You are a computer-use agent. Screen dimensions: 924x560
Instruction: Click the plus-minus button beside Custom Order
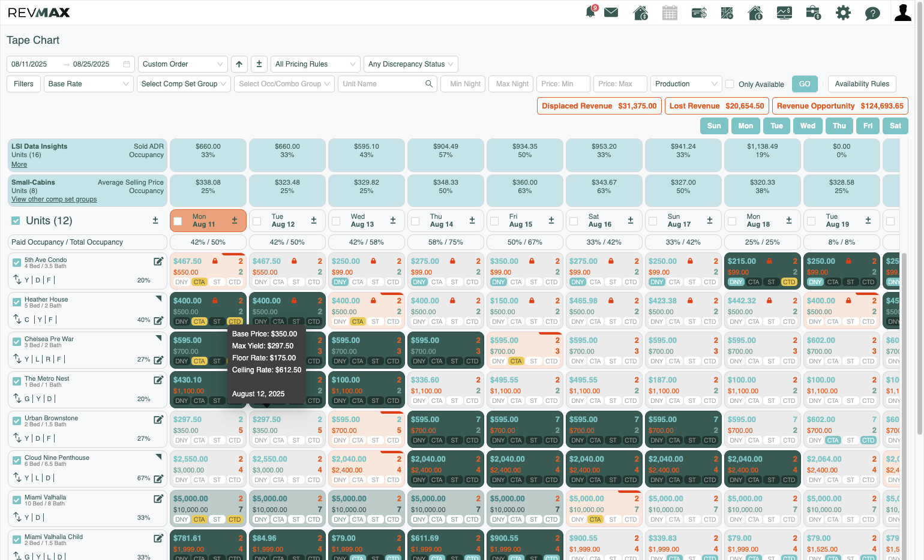[x=259, y=64]
